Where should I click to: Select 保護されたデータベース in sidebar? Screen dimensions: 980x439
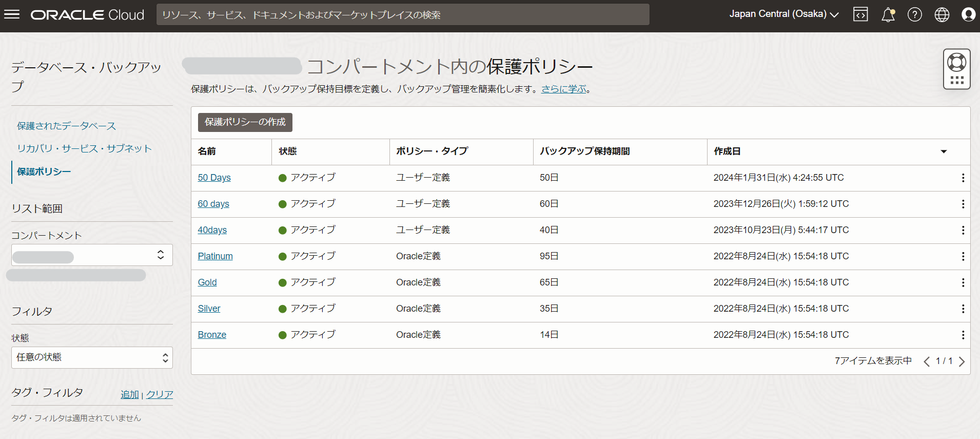66,126
